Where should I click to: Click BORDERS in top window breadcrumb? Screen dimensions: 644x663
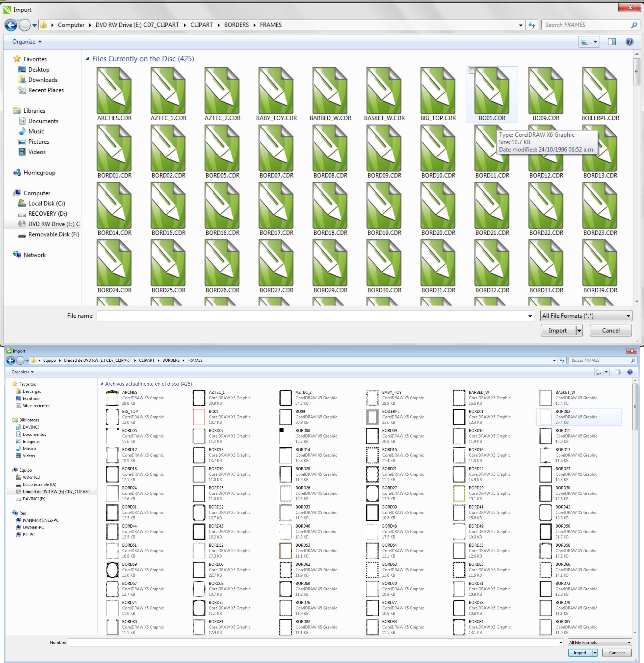click(x=236, y=25)
